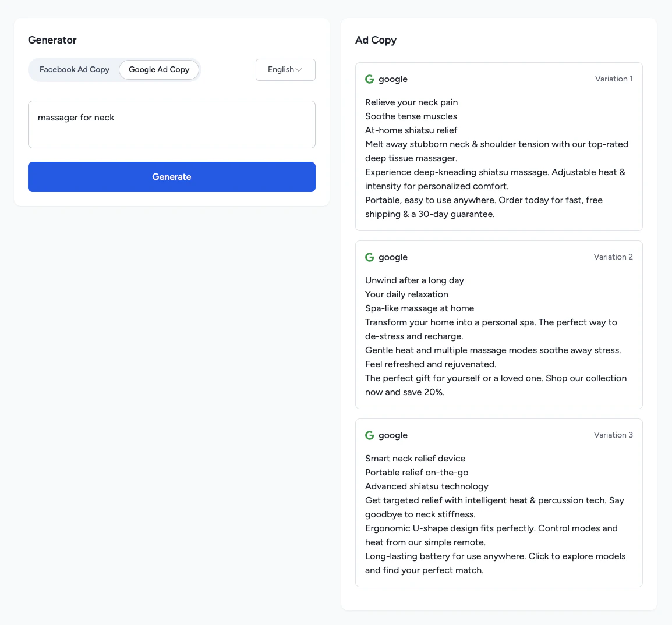Select the google label next to Variation 1's icon
Screen dimensions: 672x625
click(x=392, y=79)
